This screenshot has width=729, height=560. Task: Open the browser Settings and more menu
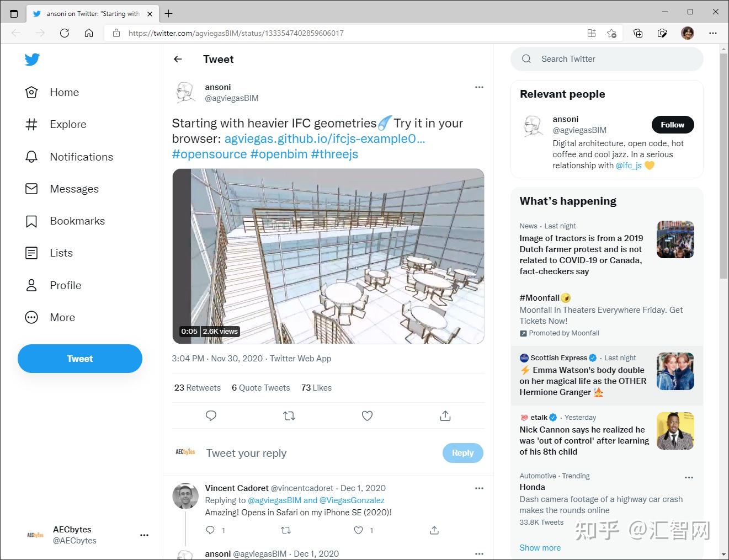click(713, 33)
